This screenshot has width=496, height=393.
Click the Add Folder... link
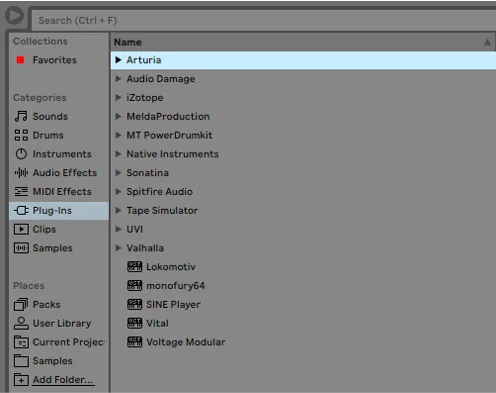[63, 380]
